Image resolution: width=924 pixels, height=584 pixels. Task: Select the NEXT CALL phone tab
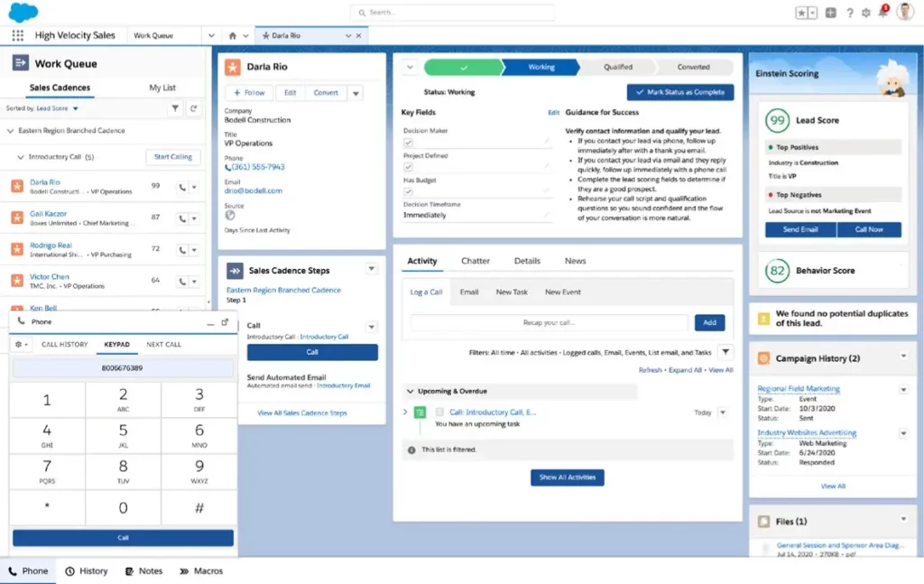coord(164,344)
